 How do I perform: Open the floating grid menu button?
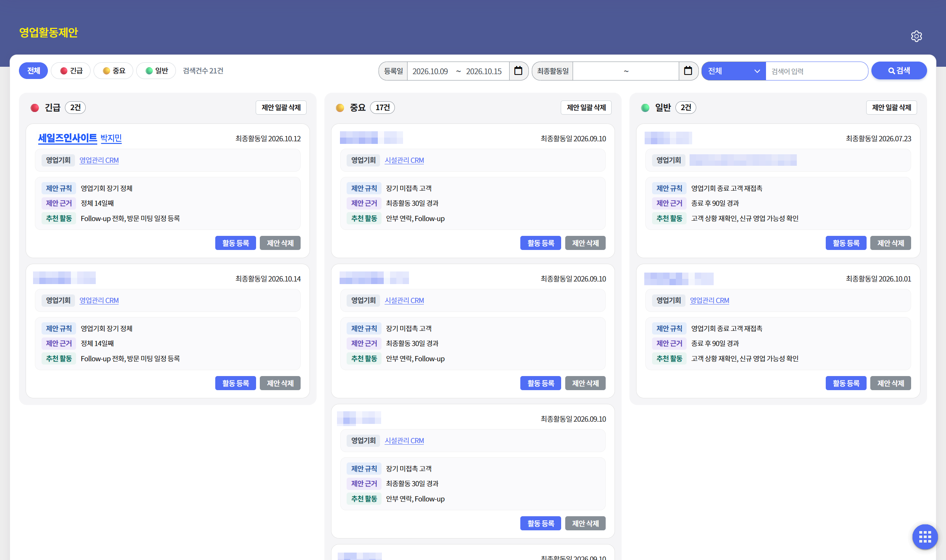pyautogui.click(x=925, y=536)
